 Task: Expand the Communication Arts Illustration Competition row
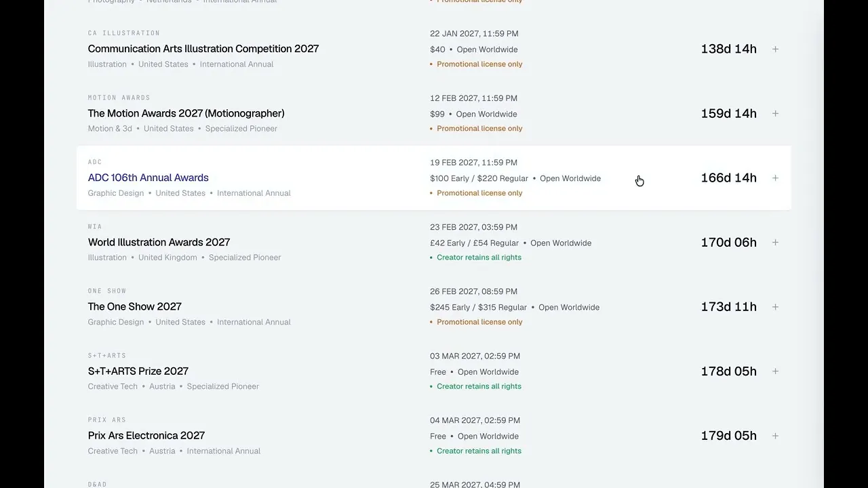coord(775,49)
